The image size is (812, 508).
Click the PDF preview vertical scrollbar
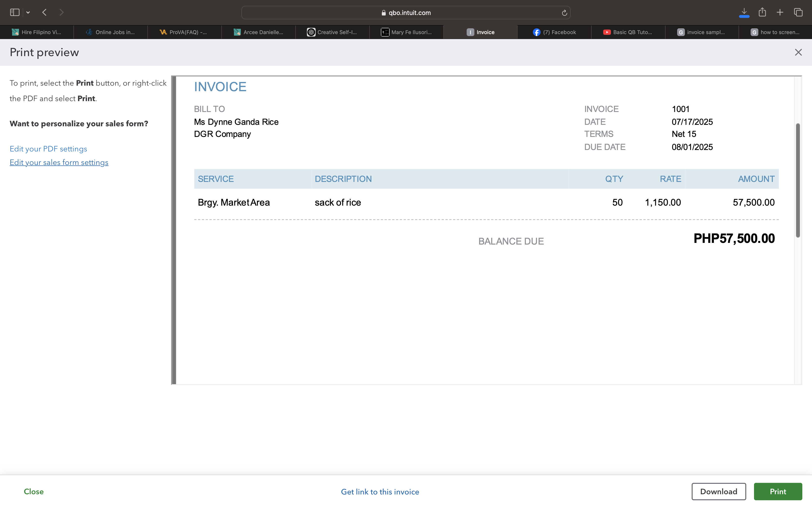coord(798,180)
